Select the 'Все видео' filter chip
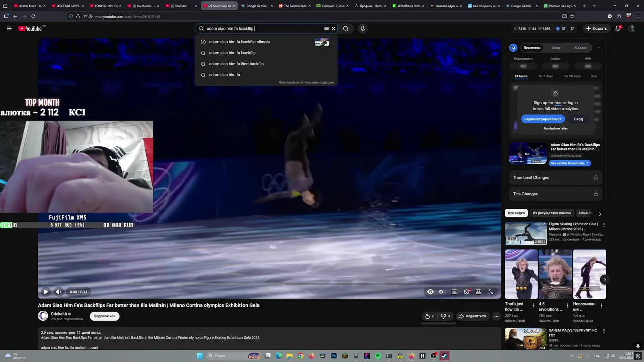Screen dimensions: 644x362 [516, 213]
